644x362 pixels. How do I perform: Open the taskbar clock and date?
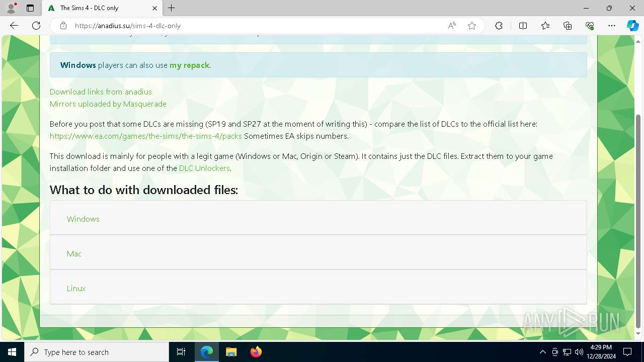pos(601,352)
